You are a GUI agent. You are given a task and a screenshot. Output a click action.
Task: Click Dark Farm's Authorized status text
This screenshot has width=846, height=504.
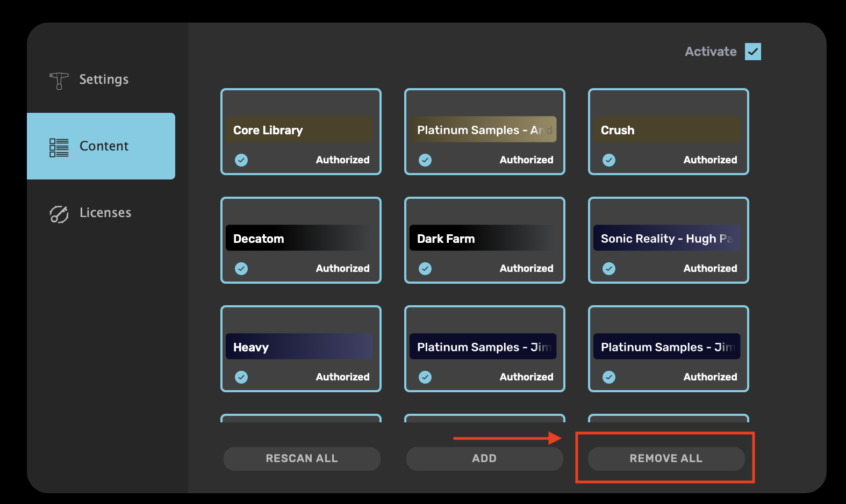click(x=526, y=269)
